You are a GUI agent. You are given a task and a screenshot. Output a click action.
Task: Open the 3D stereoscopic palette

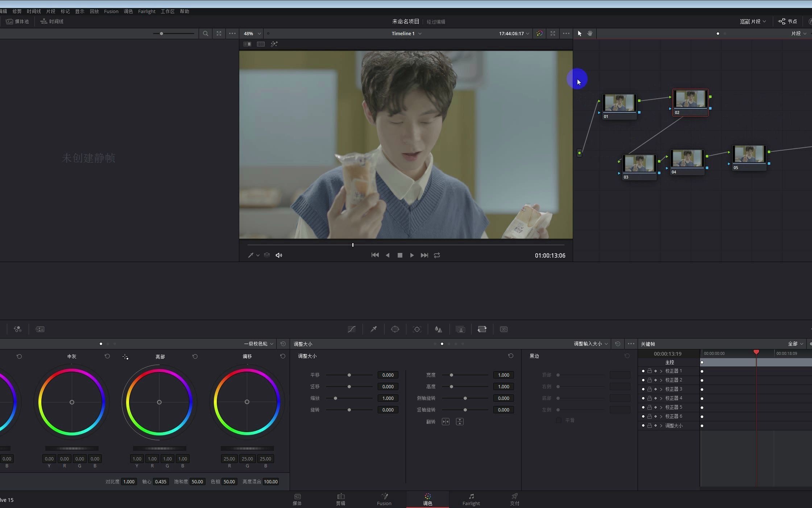pos(504,329)
